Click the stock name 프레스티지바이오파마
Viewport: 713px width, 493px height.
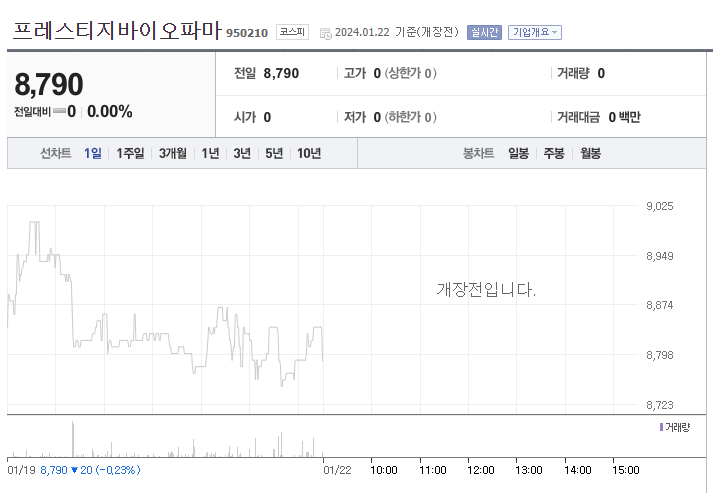[117, 30]
